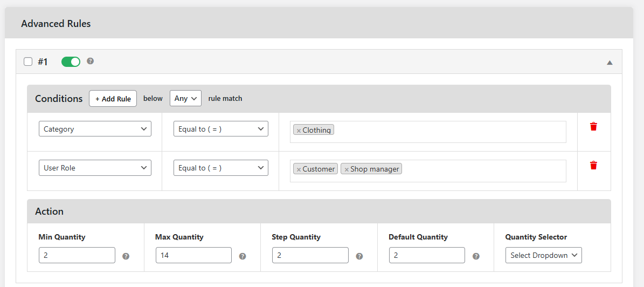Screen dimensions: 644x287
Task: Click the #1 rule number label
Action: click(43, 62)
